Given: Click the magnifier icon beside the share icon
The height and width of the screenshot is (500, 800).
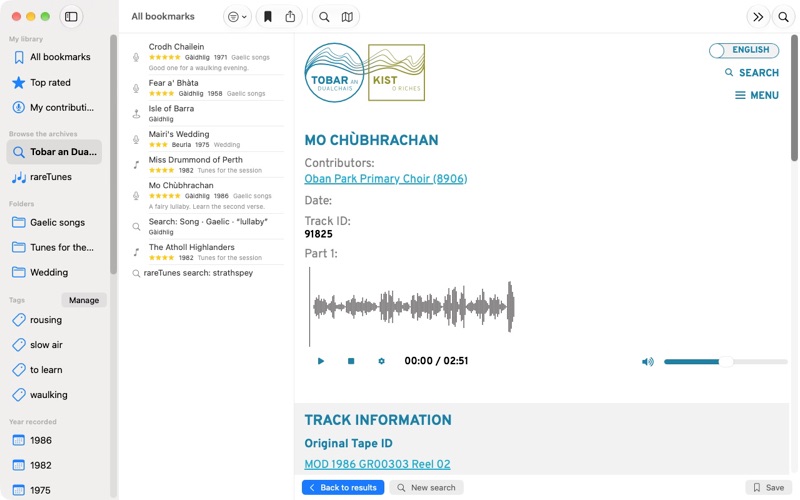Looking at the screenshot, I should pyautogui.click(x=324, y=17).
